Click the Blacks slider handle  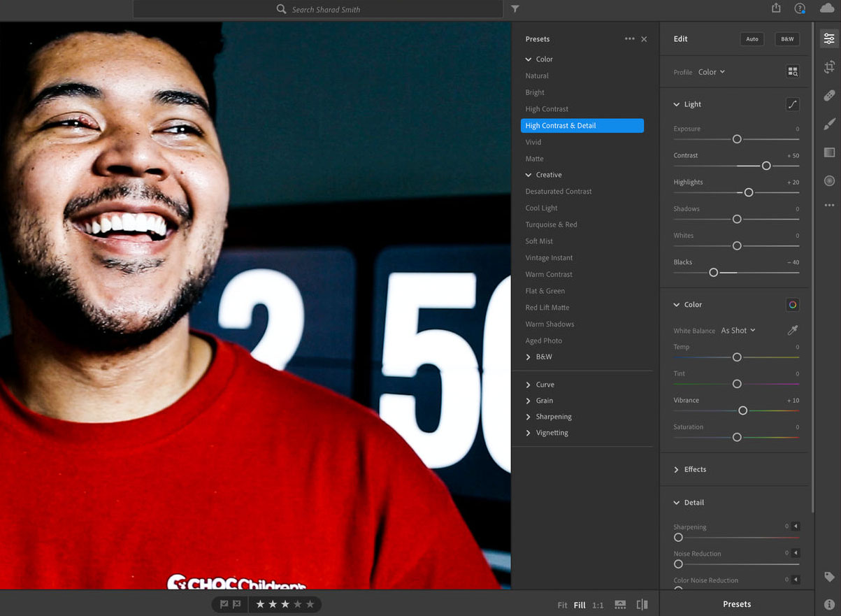point(713,273)
